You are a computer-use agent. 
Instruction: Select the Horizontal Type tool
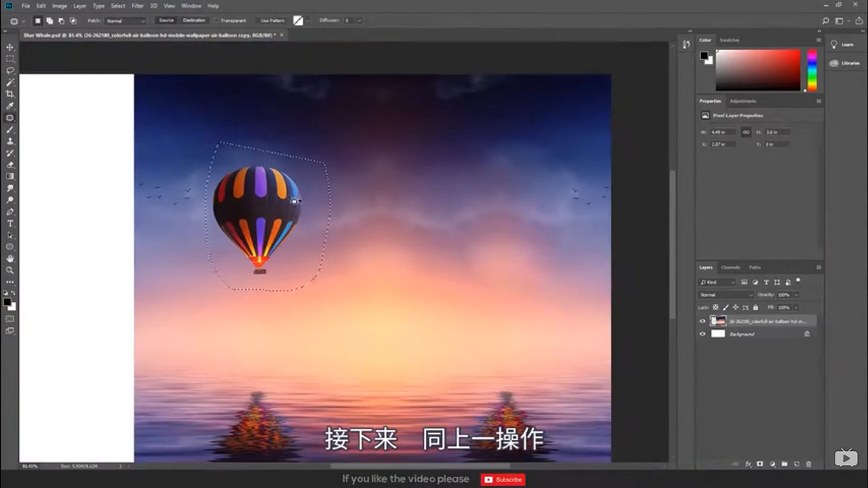click(x=10, y=225)
